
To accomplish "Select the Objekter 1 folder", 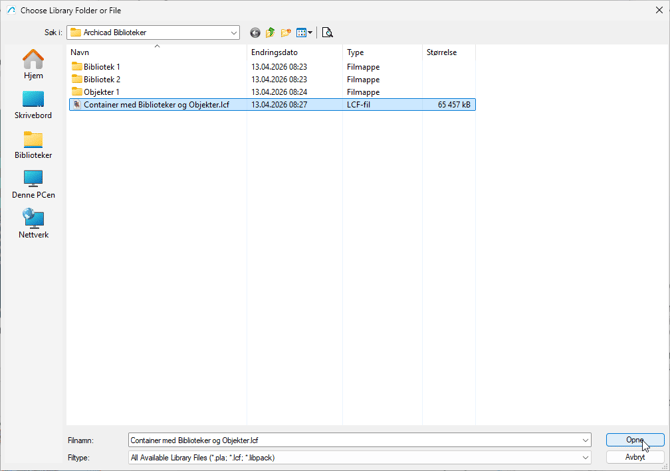I will (x=101, y=92).
